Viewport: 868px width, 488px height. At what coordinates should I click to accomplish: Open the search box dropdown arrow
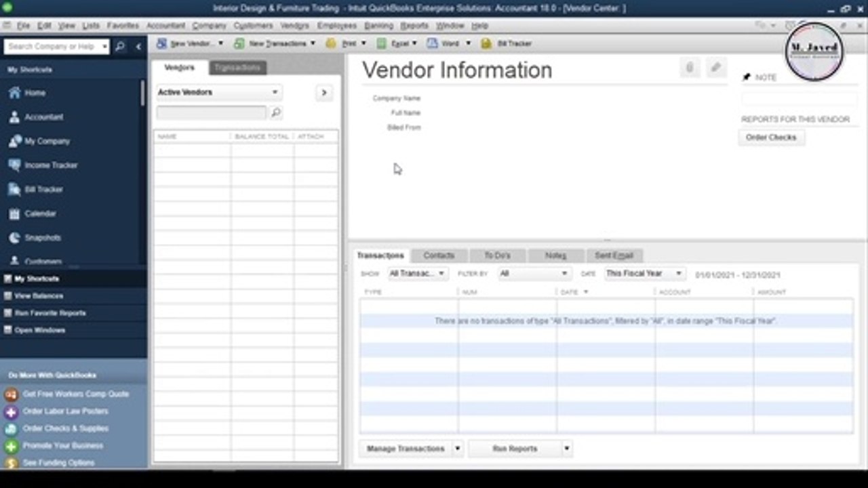coord(104,47)
